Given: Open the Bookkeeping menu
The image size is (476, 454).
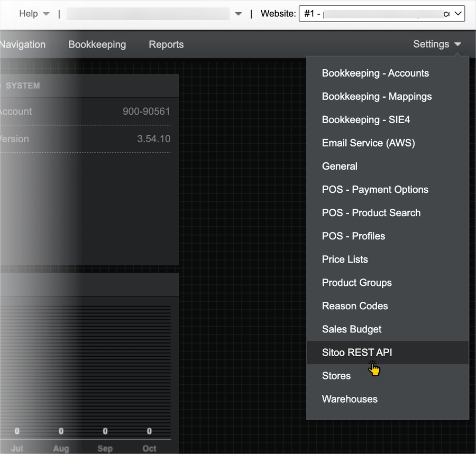Looking at the screenshot, I should 97,44.
